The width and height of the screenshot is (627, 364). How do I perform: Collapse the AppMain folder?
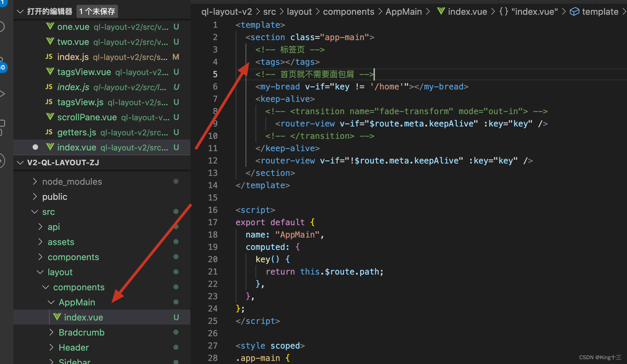point(51,302)
